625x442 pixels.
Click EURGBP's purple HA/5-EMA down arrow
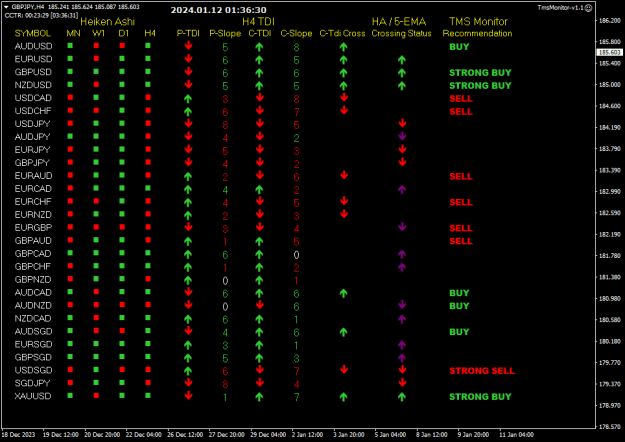pos(402,227)
